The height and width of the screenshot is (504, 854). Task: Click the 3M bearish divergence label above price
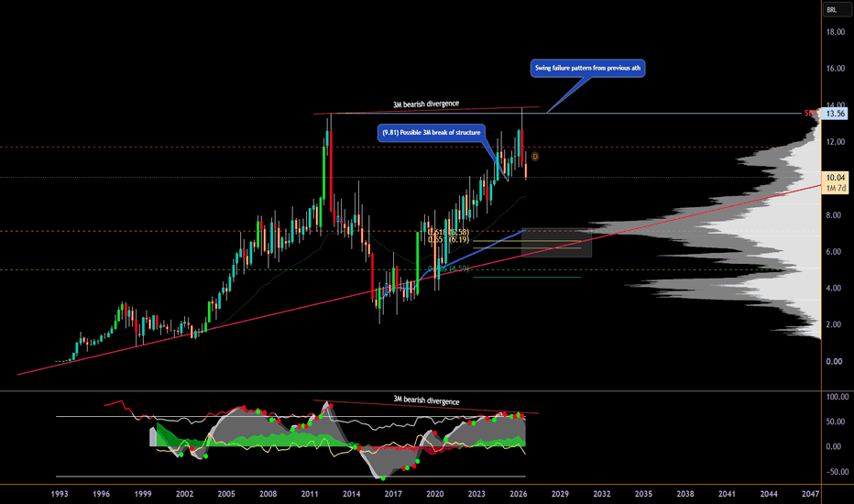[x=426, y=104]
